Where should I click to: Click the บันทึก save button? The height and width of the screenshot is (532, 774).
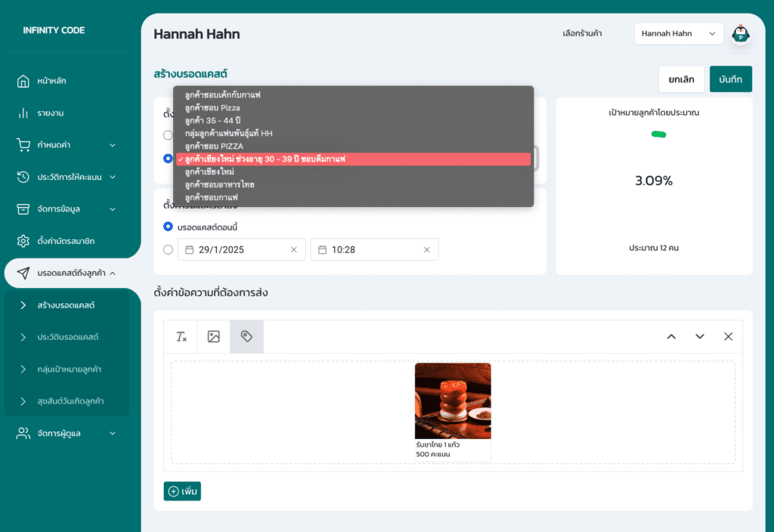coord(730,79)
